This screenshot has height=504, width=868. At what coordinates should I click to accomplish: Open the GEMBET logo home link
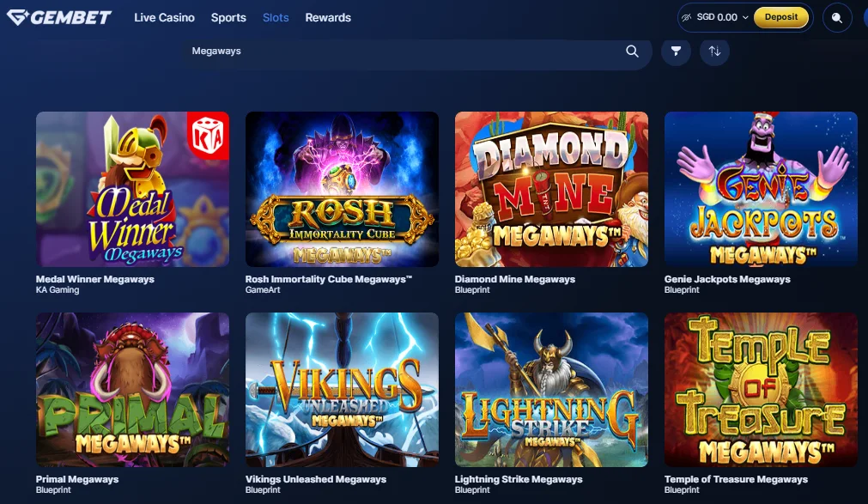[x=58, y=17]
